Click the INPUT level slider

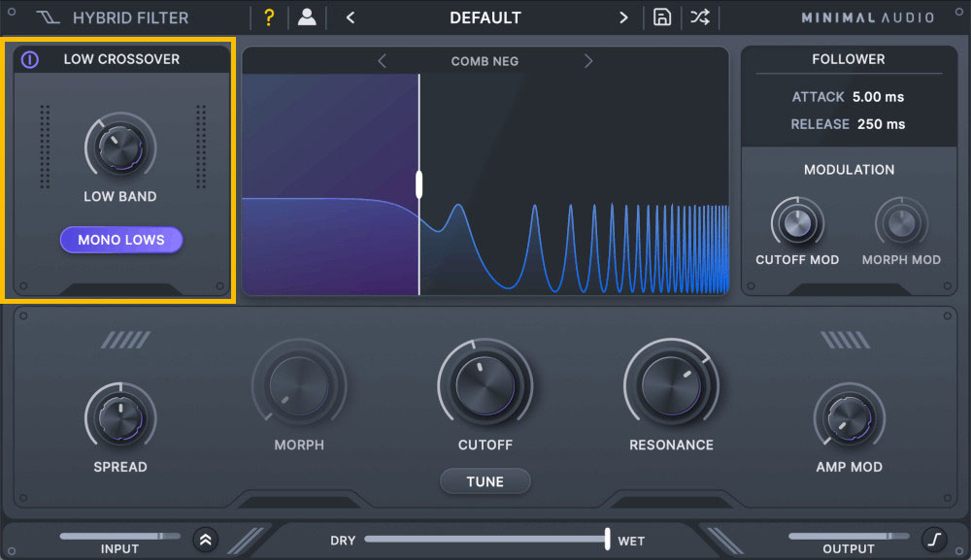(120, 536)
